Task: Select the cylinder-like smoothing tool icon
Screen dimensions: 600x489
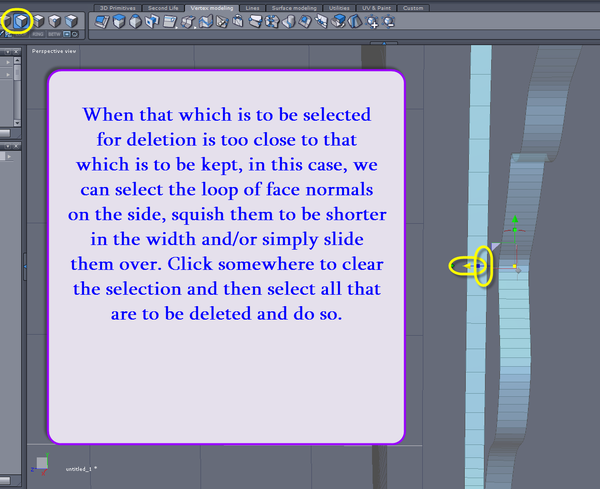Action: click(289, 21)
